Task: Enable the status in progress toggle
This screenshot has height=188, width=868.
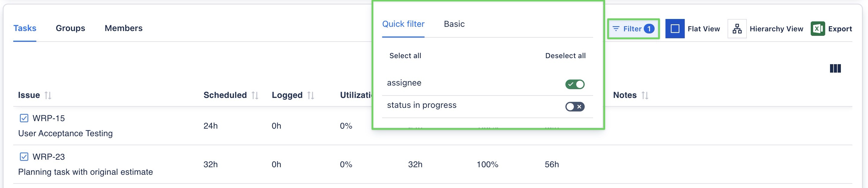Action: 574,106
